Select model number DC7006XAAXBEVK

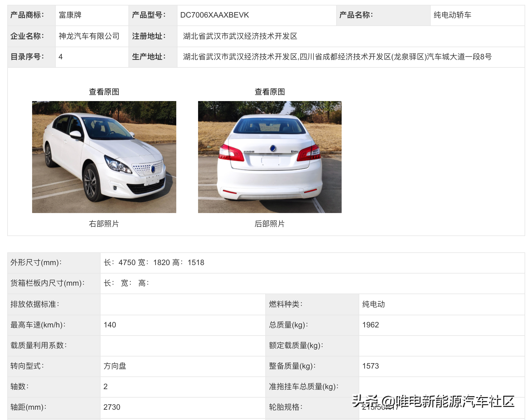coord(214,15)
